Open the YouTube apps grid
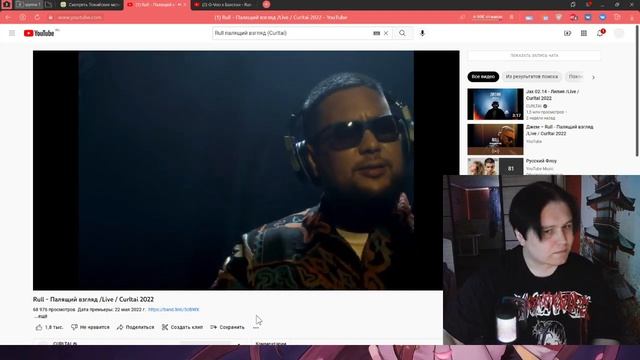Viewport: 640px width, 360px height. [x=584, y=33]
